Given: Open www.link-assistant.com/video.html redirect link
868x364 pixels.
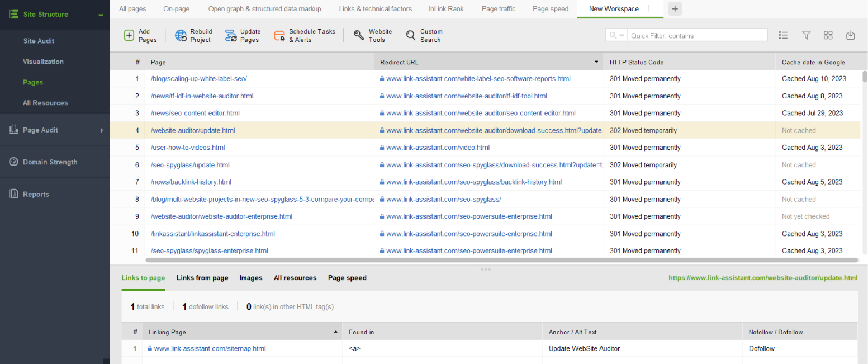Looking at the screenshot, I should [438, 148].
